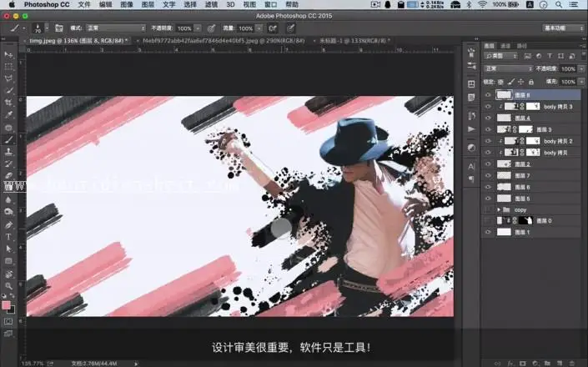Hide layer 图层 1
The width and height of the screenshot is (588, 367).
(488, 233)
